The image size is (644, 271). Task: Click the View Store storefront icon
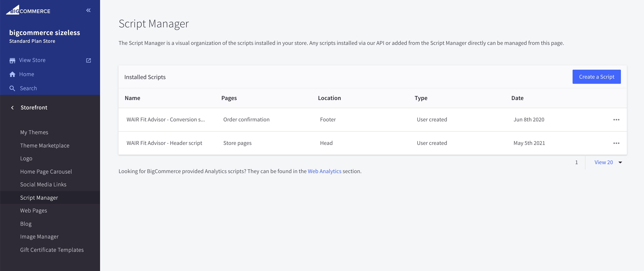(x=12, y=60)
